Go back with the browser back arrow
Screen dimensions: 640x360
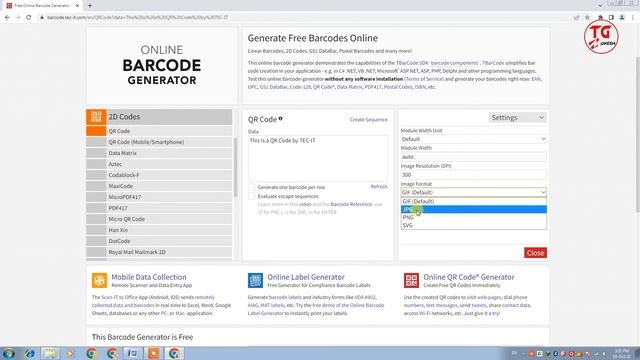click(7, 18)
